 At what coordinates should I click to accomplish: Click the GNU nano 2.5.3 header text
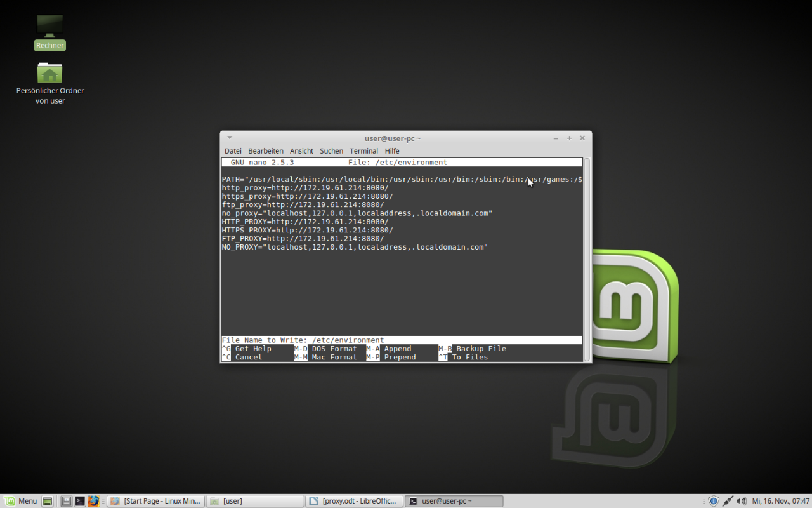(262, 163)
